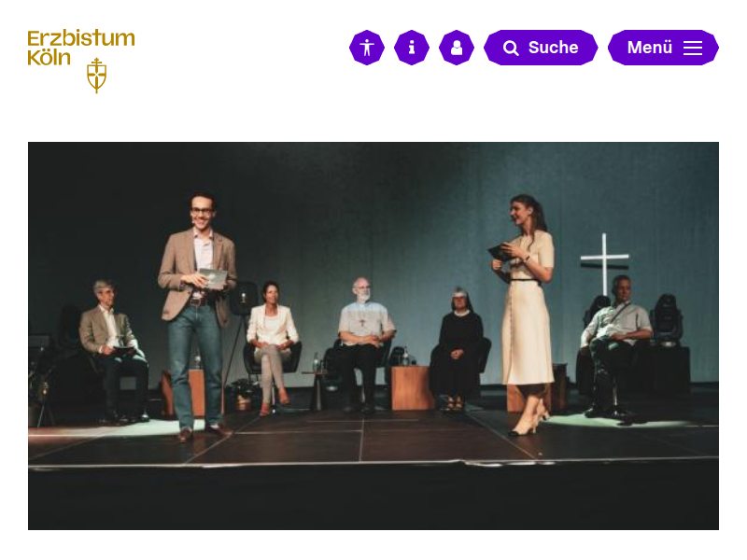747x560 pixels.
Task: Click the seated bishop wearing pectoral cross
Action: click(363, 345)
